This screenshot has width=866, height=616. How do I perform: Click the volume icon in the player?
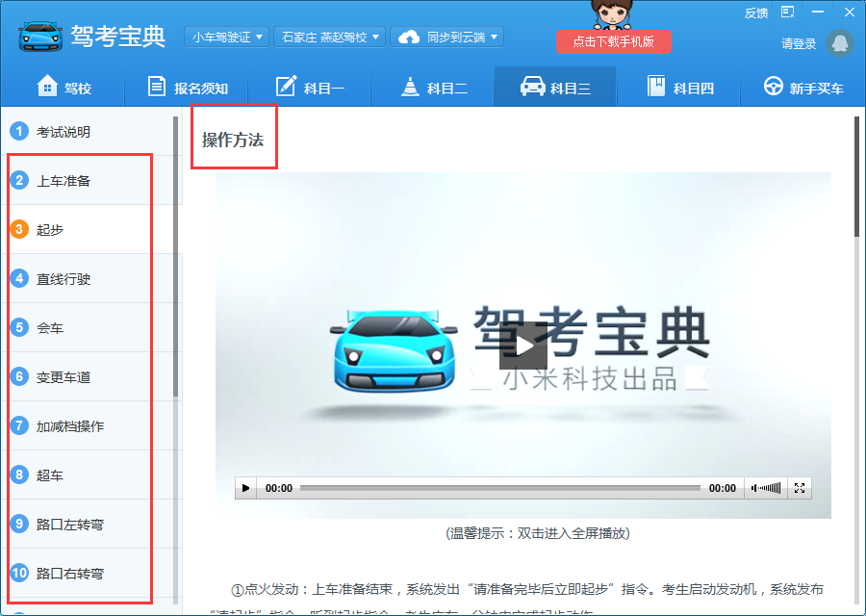click(766, 488)
